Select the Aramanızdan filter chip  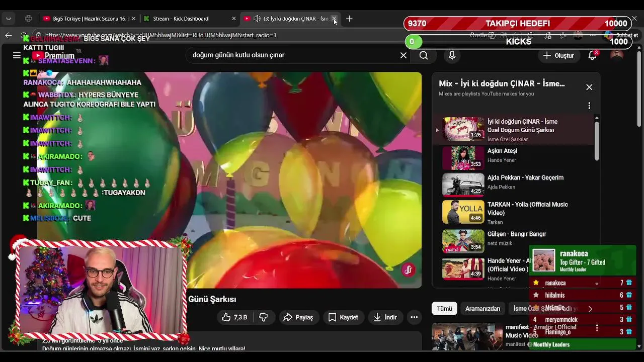pyautogui.click(x=482, y=309)
